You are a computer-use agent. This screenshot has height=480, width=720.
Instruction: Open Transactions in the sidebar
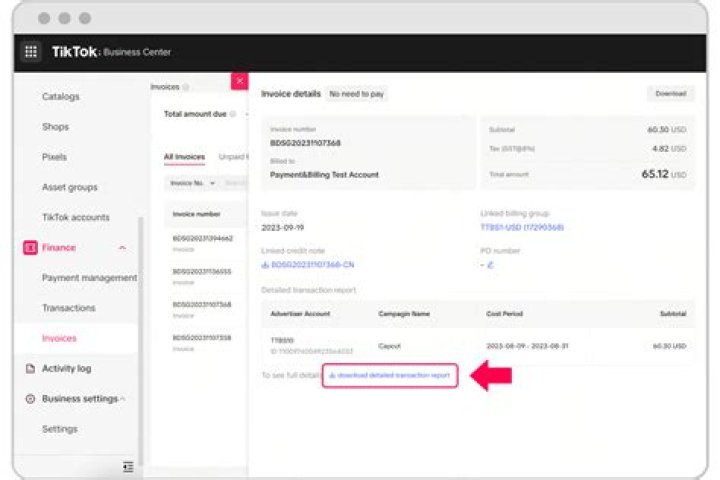tap(69, 308)
